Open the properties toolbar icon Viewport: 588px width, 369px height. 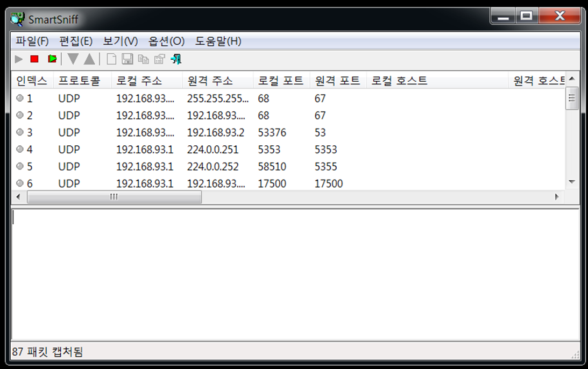pos(160,59)
